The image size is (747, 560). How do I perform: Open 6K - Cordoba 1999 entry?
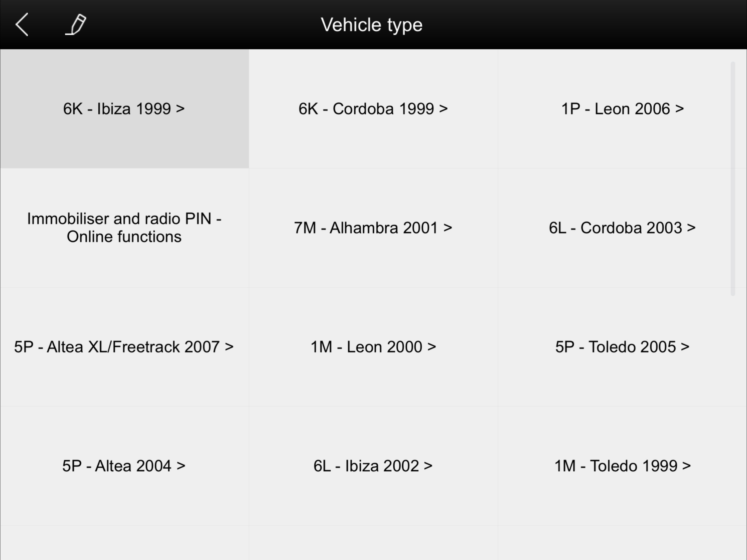click(373, 109)
